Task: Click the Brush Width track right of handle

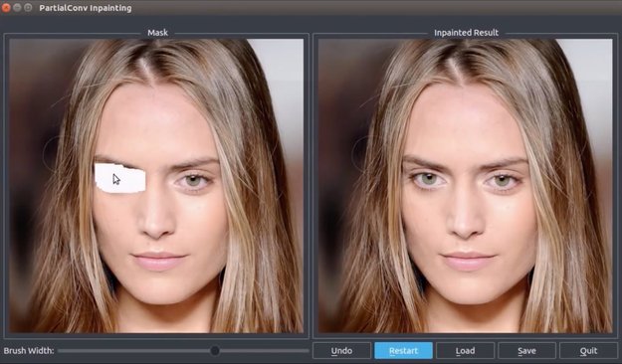Action: (x=264, y=350)
